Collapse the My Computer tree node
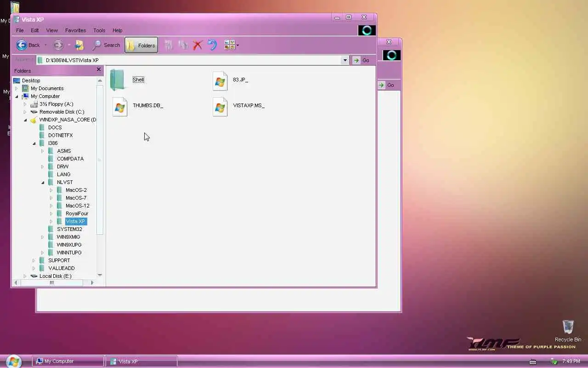 click(x=17, y=96)
